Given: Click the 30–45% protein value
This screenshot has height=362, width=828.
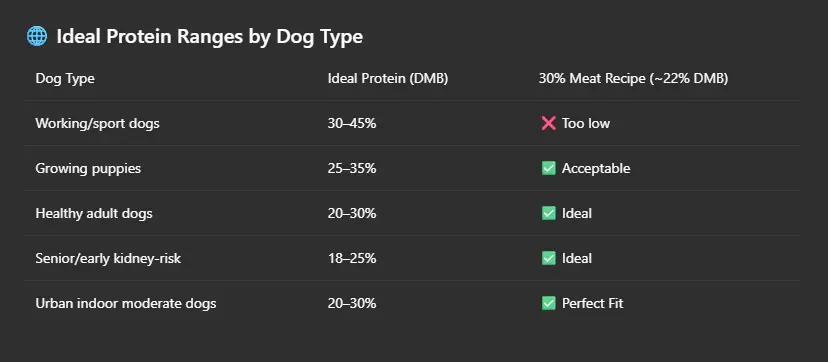Looking at the screenshot, I should [352, 123].
